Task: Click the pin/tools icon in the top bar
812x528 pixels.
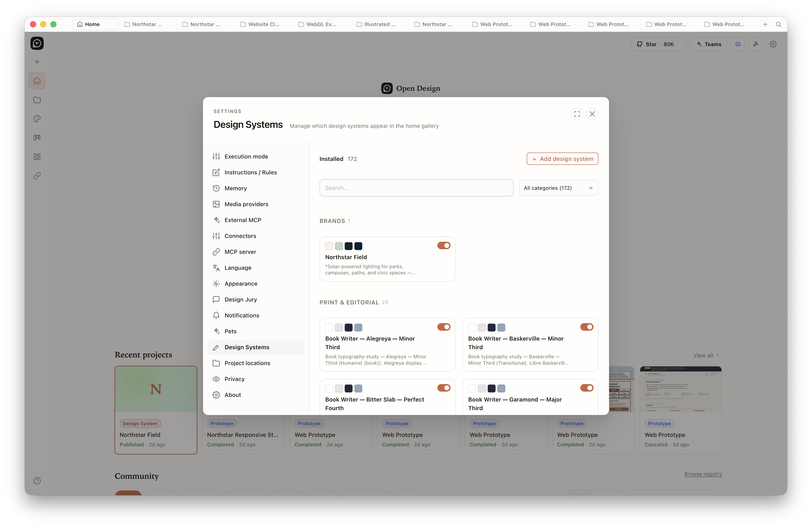Action: click(x=755, y=44)
